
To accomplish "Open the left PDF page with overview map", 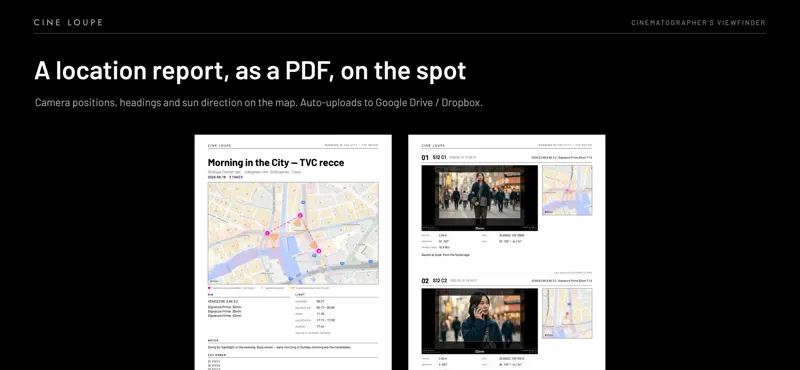I will click(293, 252).
